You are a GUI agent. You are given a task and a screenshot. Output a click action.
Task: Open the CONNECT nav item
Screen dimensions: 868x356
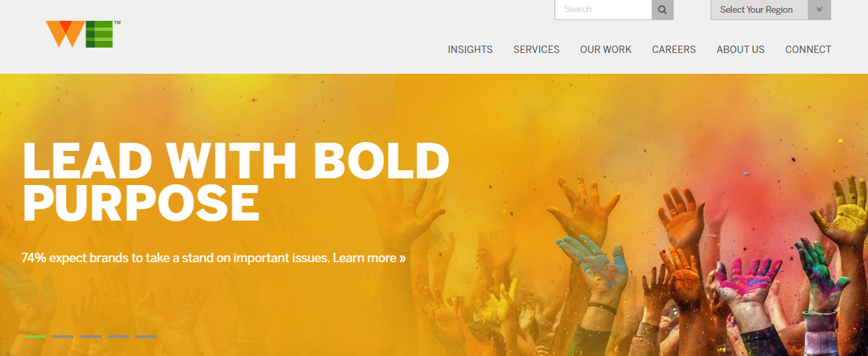point(808,50)
